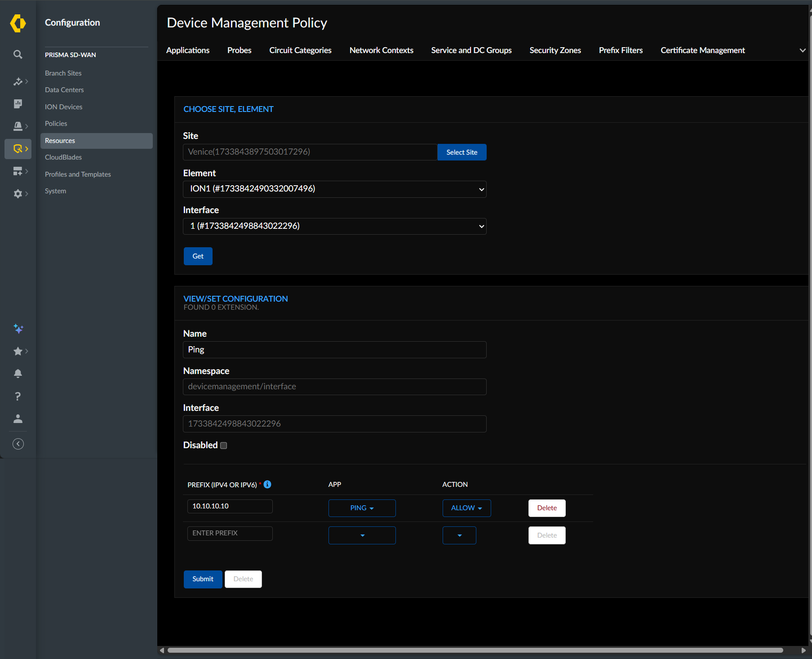
Task: Open the user profile icon
Action: [18, 419]
